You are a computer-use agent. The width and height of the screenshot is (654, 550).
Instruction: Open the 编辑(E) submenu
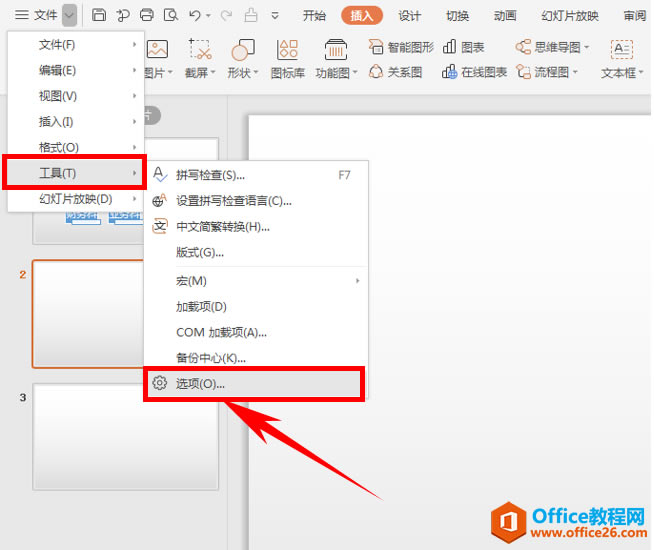point(76,70)
